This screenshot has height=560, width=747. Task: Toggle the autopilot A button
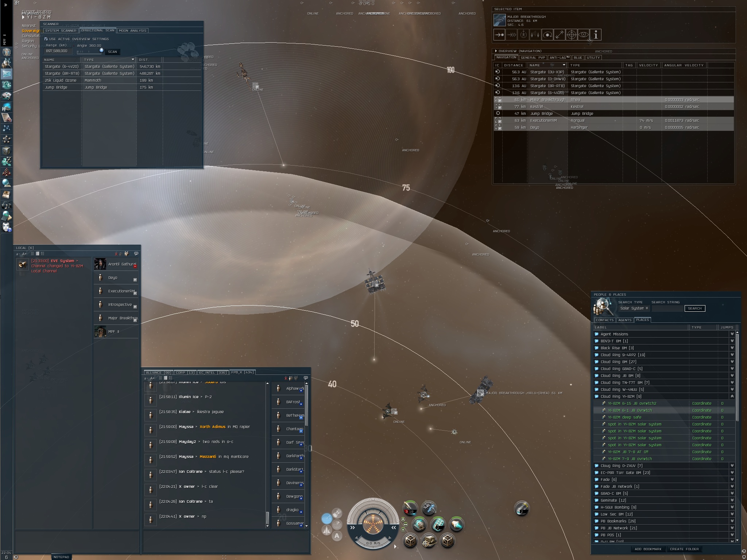pos(337,536)
